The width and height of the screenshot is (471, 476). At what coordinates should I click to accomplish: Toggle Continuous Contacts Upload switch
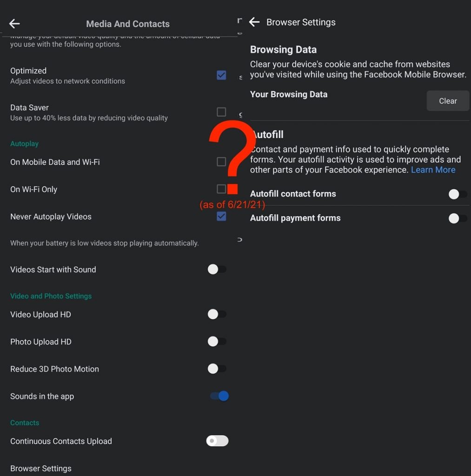217,441
